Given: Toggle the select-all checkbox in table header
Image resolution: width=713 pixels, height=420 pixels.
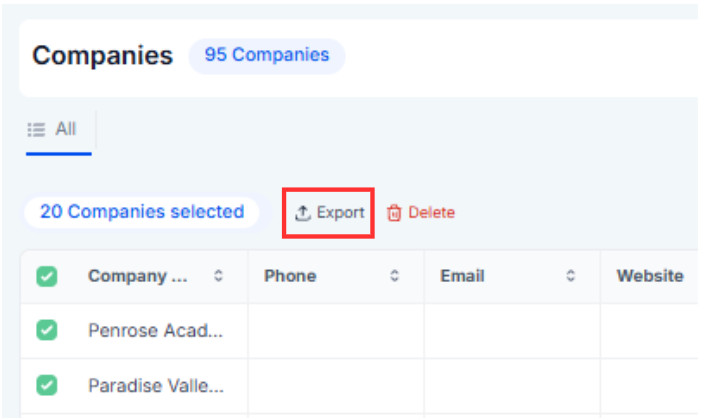Looking at the screenshot, I should click(x=47, y=277).
